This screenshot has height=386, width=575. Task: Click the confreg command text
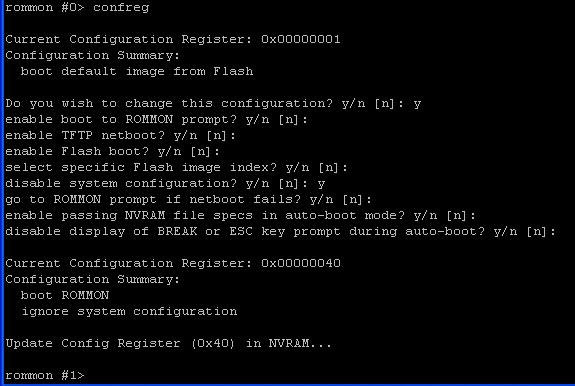(x=121, y=7)
